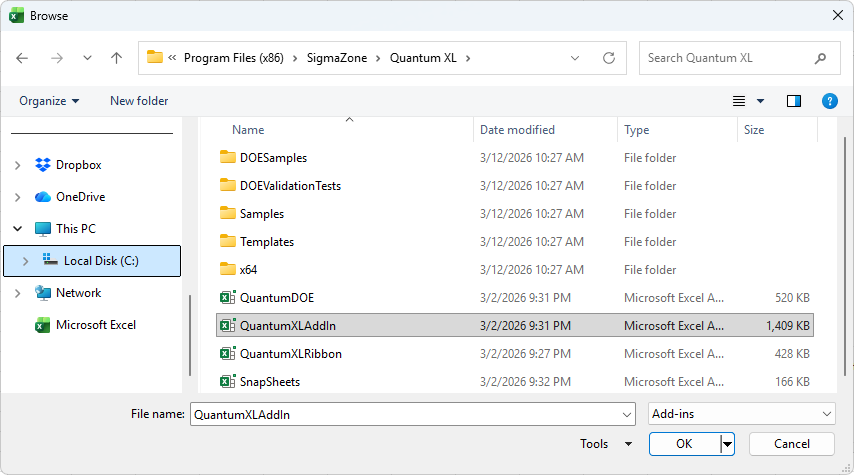Open the File name dropdown arrow

627,415
